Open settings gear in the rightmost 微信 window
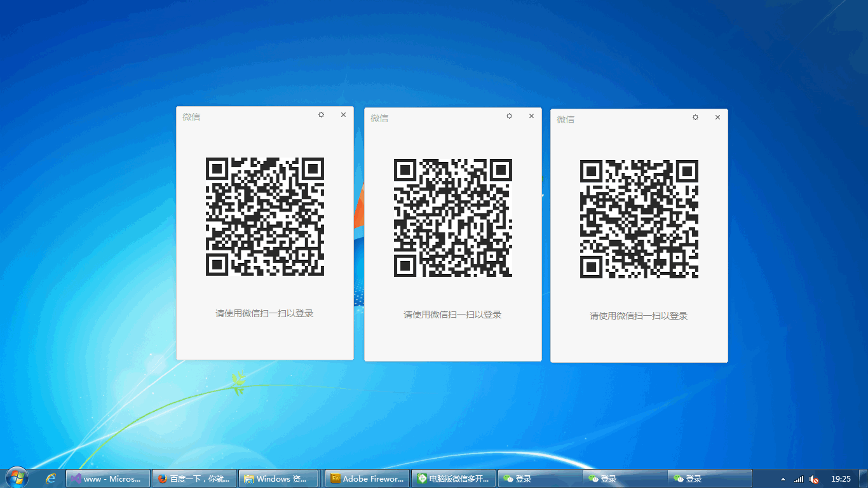This screenshot has width=868, height=488. pyautogui.click(x=695, y=118)
